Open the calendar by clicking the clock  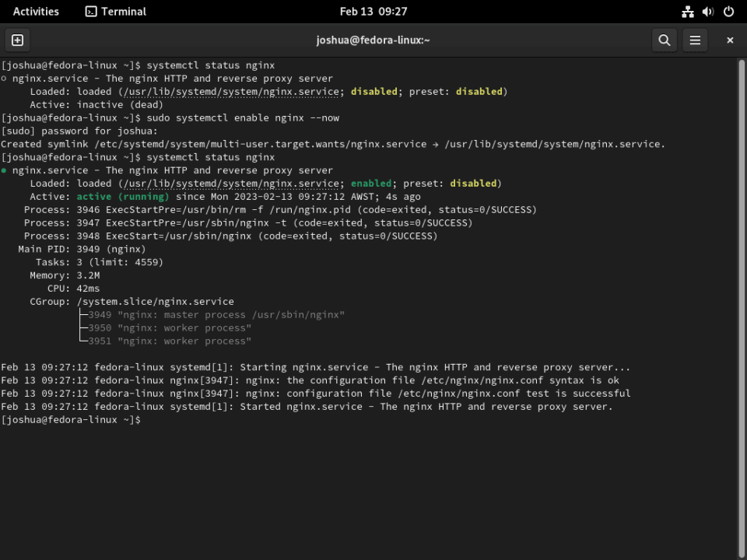tap(373, 11)
